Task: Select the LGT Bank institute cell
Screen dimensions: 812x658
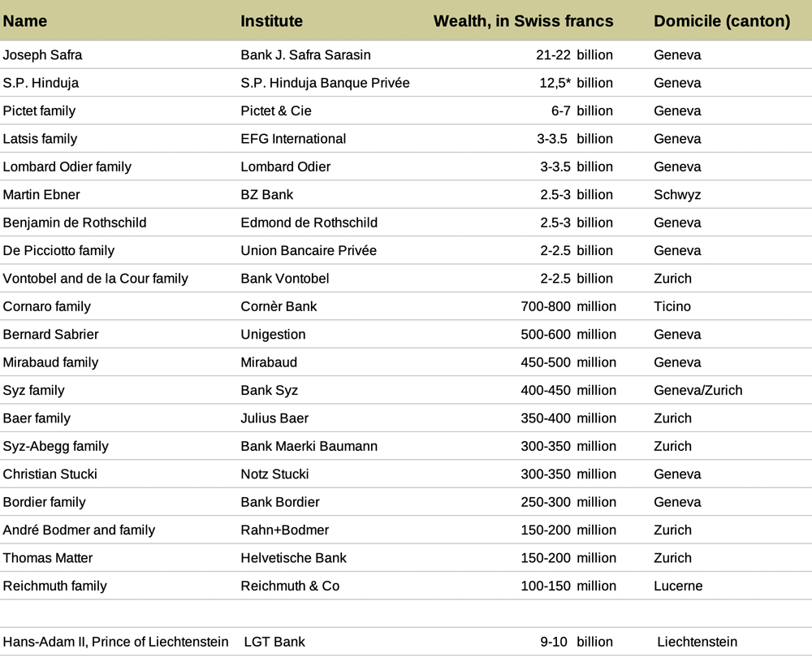Action: 274,642
